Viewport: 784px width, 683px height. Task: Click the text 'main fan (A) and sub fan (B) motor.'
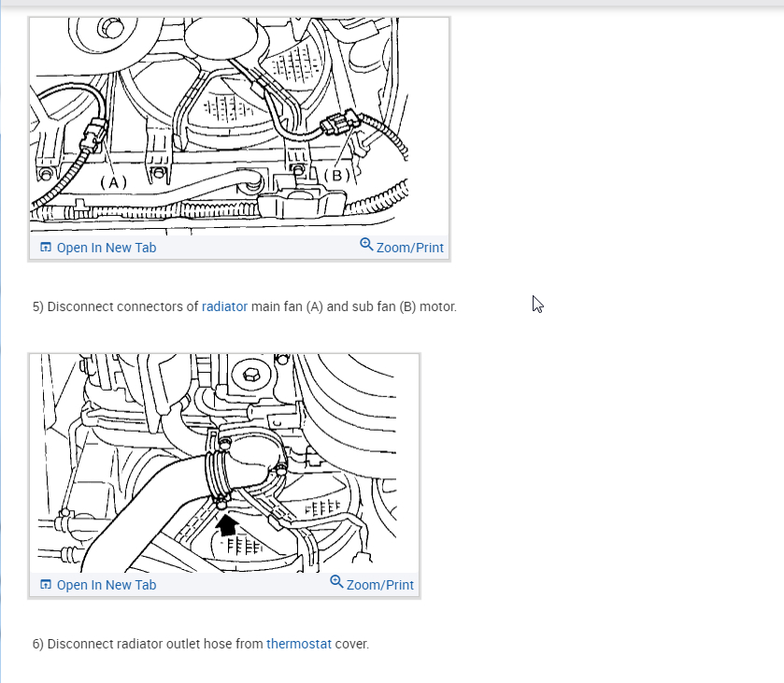point(354,306)
